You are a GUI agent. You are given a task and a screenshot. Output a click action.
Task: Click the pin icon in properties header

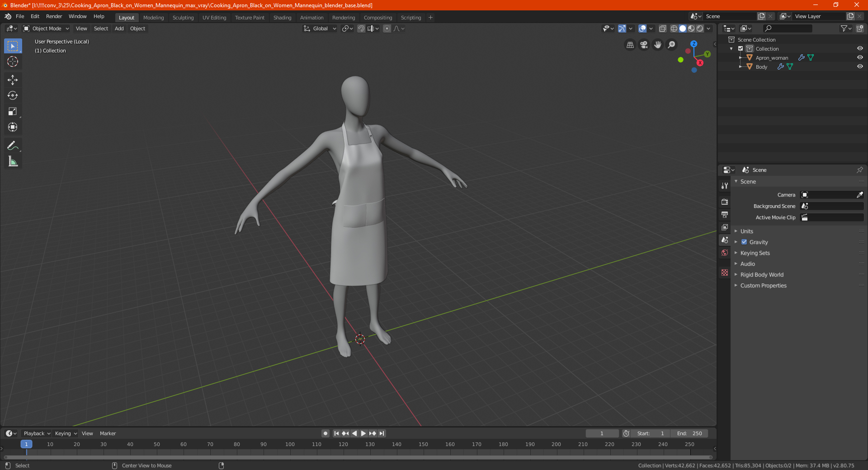859,170
